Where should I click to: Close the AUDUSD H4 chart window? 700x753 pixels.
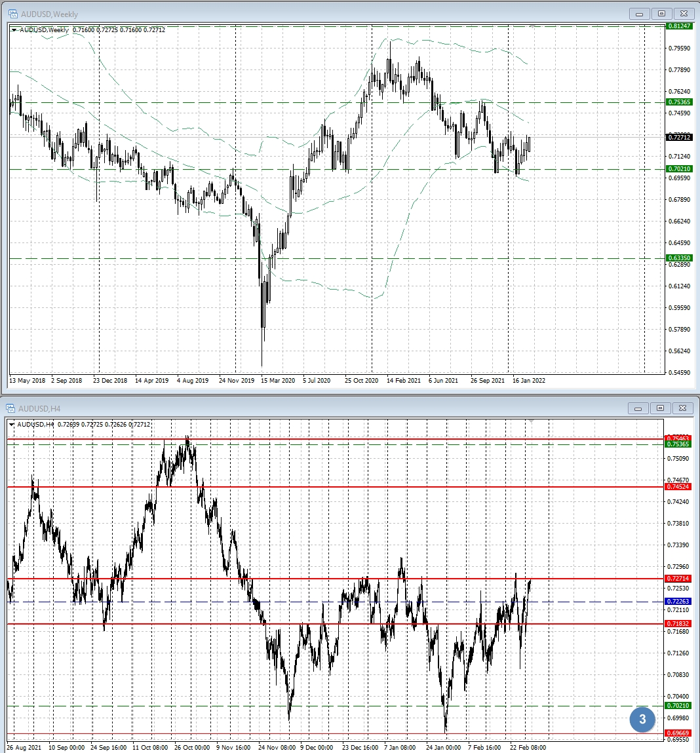coord(683,408)
